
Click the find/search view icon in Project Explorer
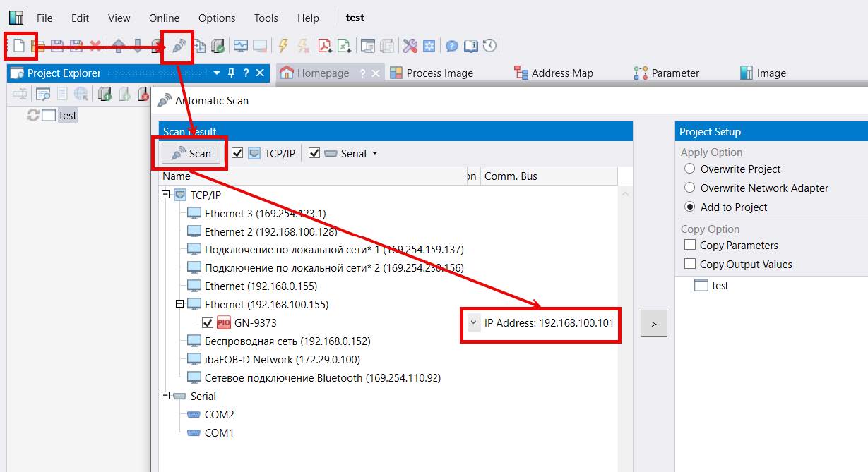pos(43,94)
